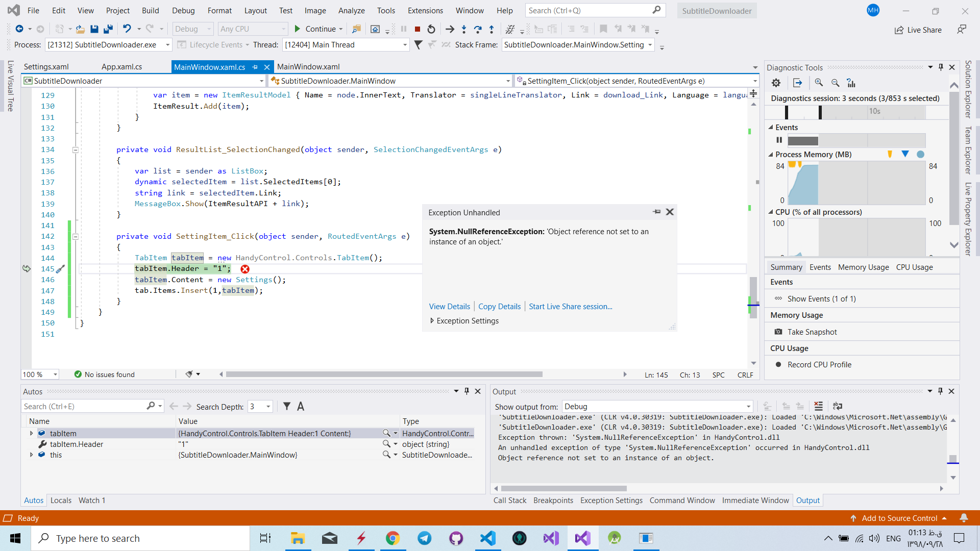Open the Debug menu

[x=183, y=10]
